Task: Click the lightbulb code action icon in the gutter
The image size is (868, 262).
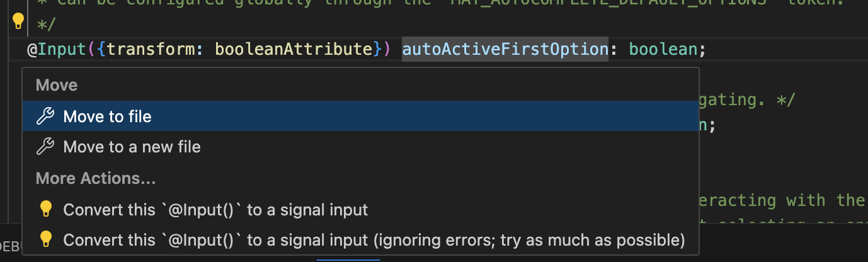Action: [x=18, y=22]
